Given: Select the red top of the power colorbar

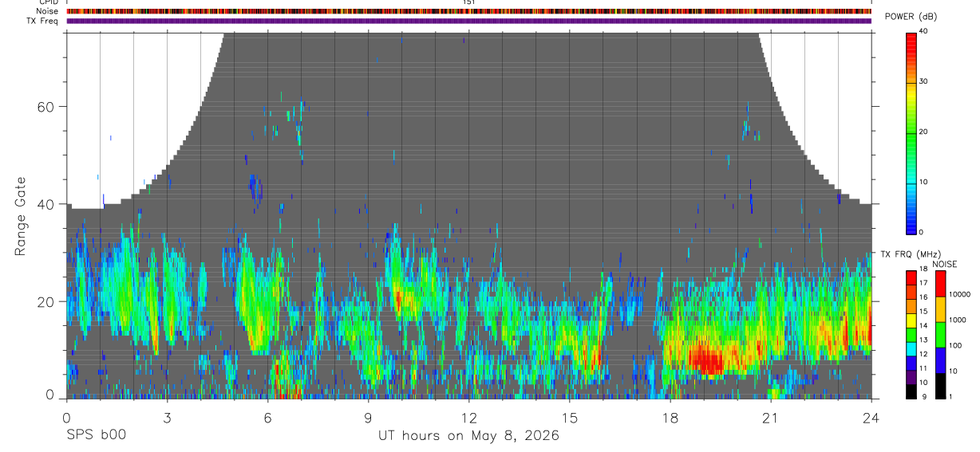Looking at the screenshot, I should pos(911,40).
